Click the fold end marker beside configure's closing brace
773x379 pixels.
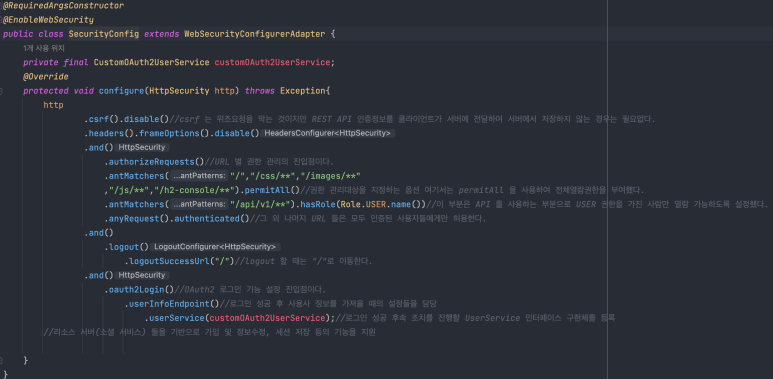tap(1, 361)
